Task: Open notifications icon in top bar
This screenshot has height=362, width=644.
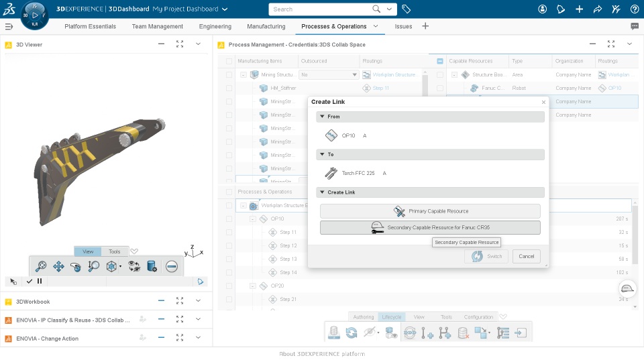Action: tap(561, 9)
